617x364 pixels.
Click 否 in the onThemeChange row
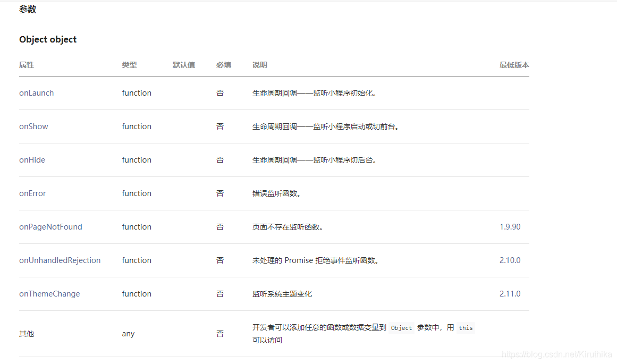click(220, 293)
